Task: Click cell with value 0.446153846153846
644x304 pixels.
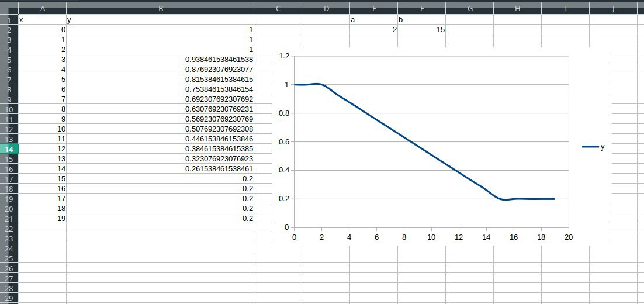Action: pos(160,139)
